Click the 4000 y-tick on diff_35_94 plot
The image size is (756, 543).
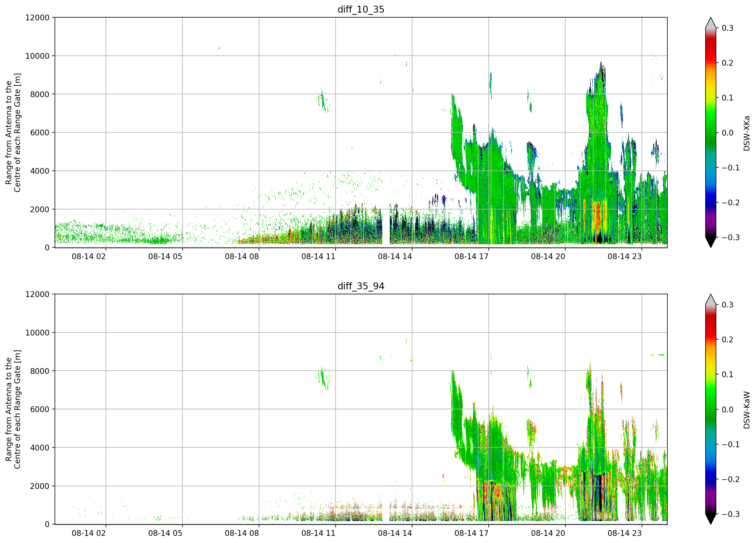tap(40, 448)
